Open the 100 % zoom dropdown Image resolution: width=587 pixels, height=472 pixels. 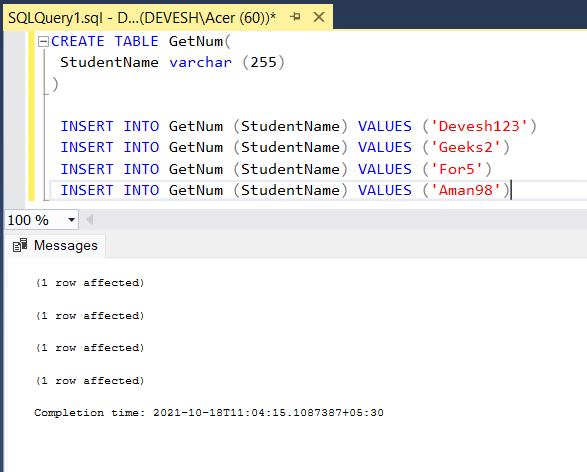click(x=71, y=220)
